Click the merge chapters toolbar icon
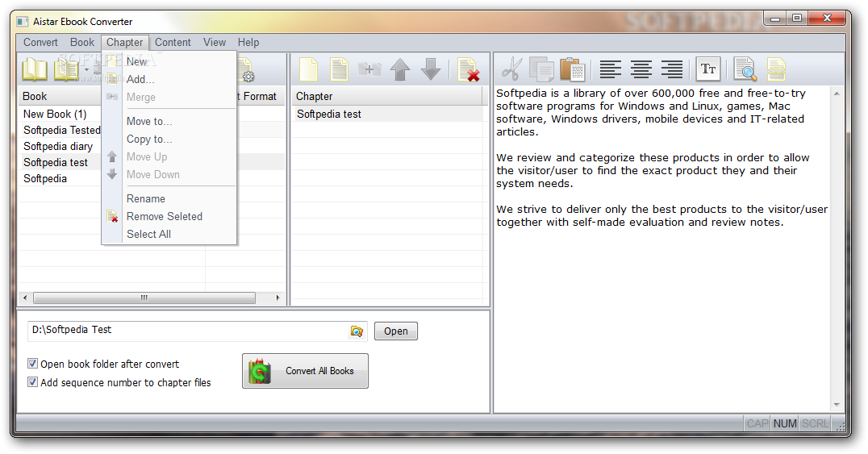 click(x=369, y=70)
